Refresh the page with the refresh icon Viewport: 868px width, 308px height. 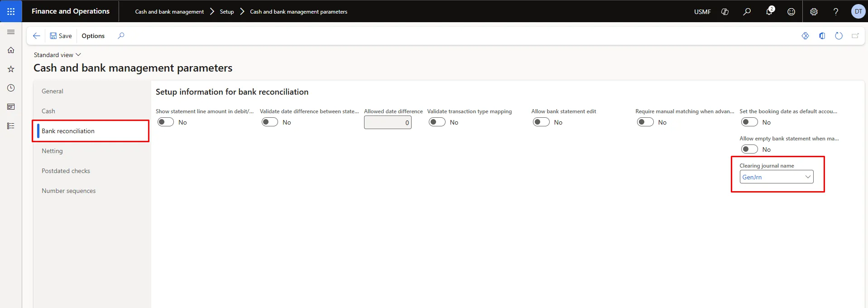click(839, 36)
